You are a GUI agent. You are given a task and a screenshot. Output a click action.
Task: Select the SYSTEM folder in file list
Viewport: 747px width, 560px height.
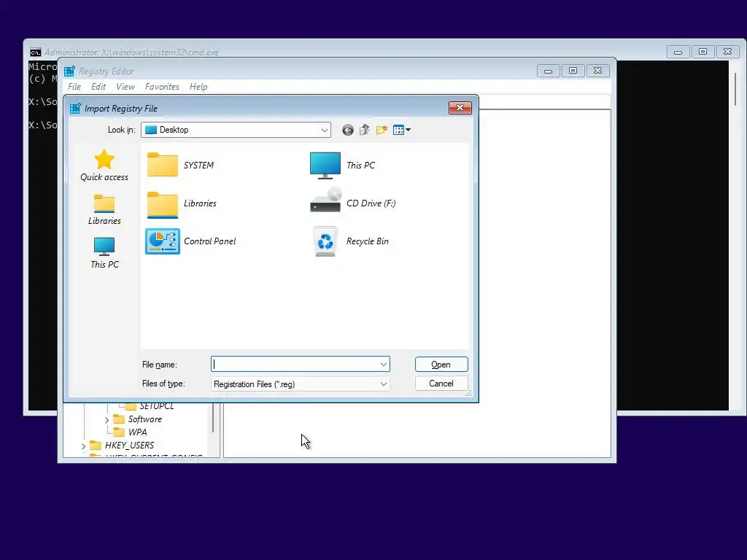click(181, 165)
